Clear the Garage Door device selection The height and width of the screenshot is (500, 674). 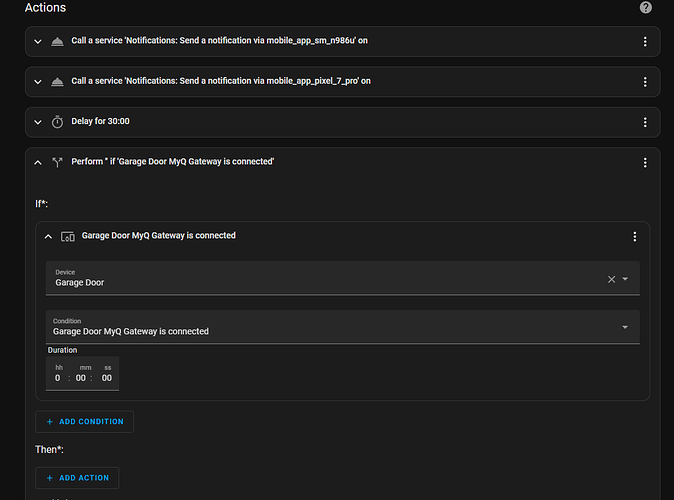[612, 279]
